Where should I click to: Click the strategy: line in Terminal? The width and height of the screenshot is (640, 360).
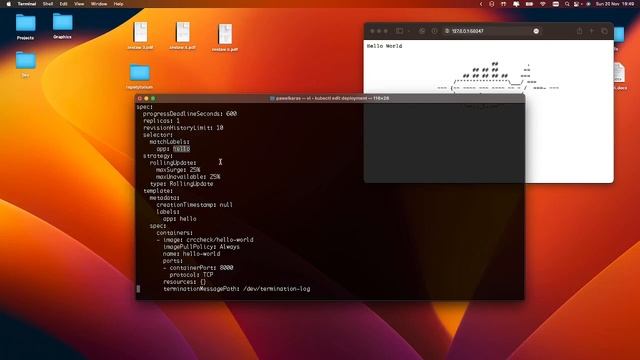[x=158, y=156]
